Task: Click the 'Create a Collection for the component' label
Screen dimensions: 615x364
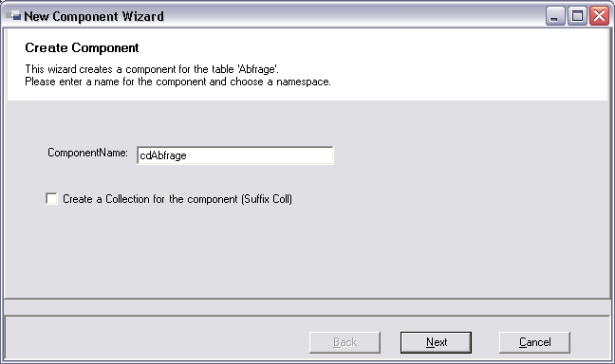Action: click(177, 199)
